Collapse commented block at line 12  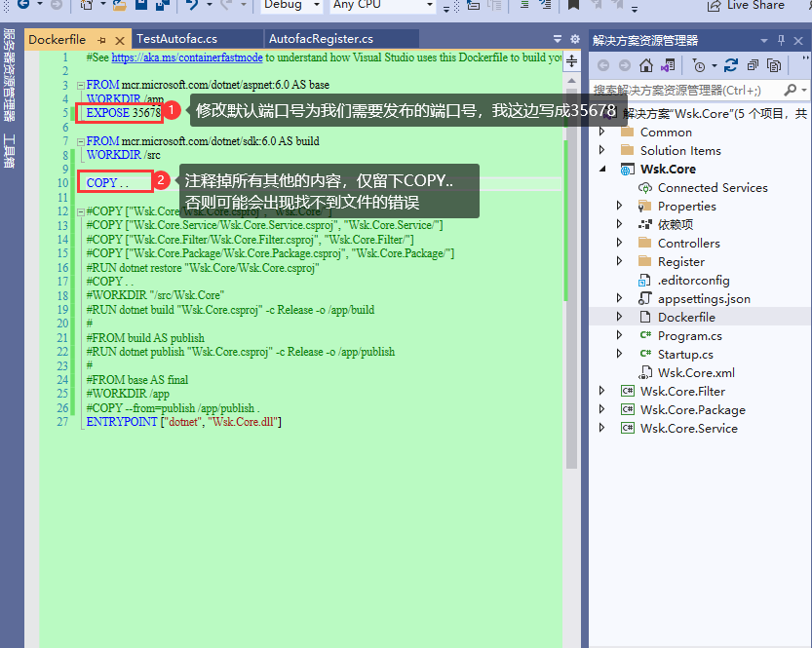(81, 211)
